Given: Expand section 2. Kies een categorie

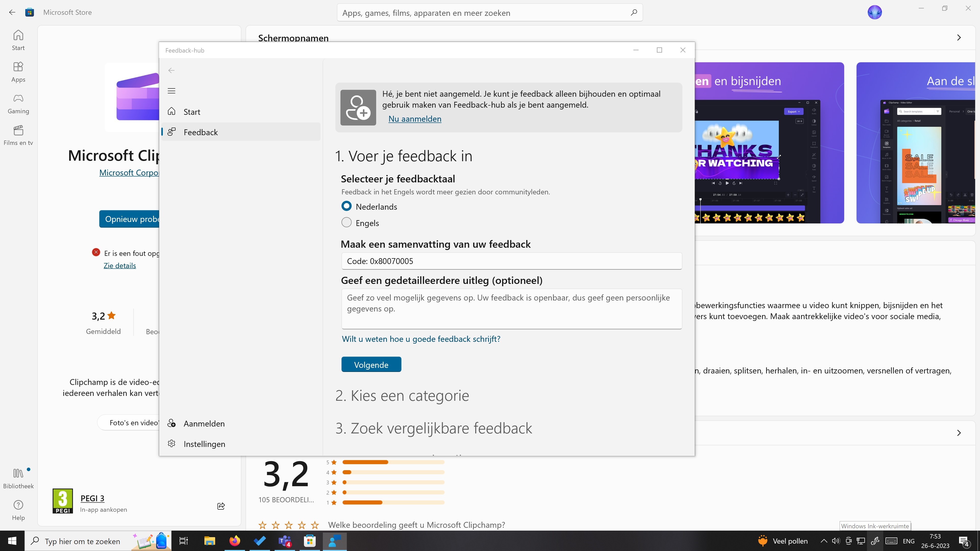Looking at the screenshot, I should [402, 395].
